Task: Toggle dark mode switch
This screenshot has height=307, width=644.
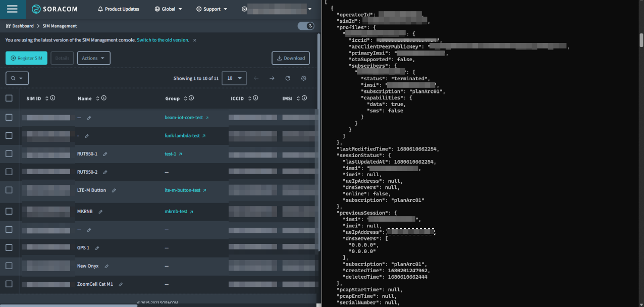Action: pos(306,26)
